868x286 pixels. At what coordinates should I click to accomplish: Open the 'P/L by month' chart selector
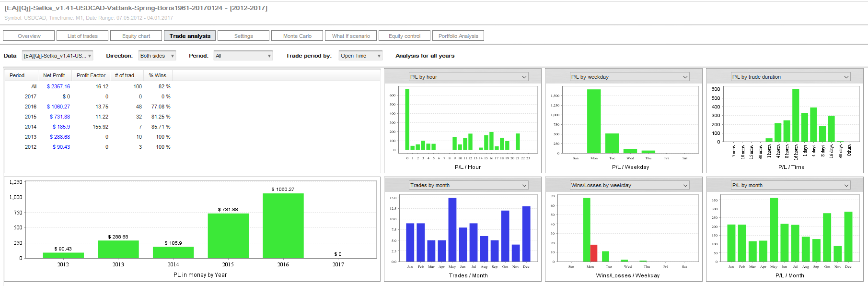click(790, 185)
